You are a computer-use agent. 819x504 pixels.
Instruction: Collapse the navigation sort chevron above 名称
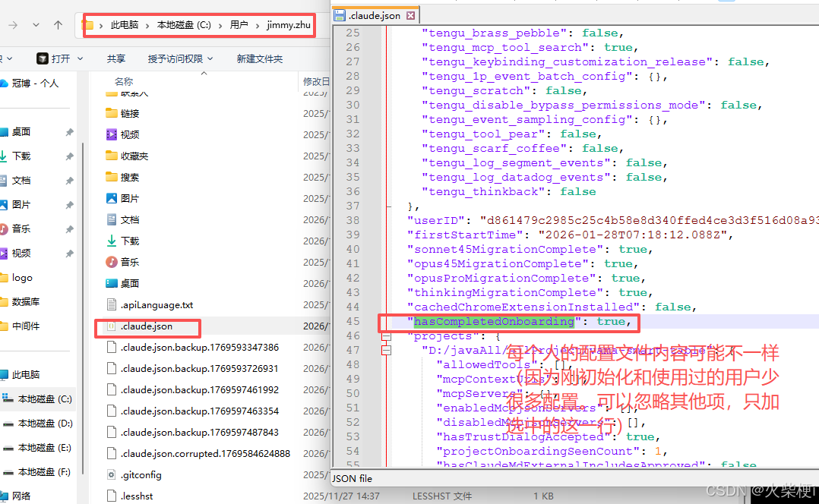tap(204, 74)
